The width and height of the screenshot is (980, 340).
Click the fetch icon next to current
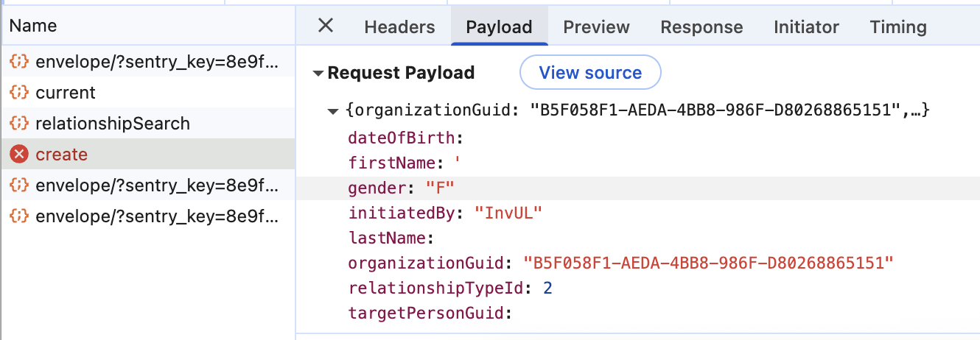coord(19,93)
